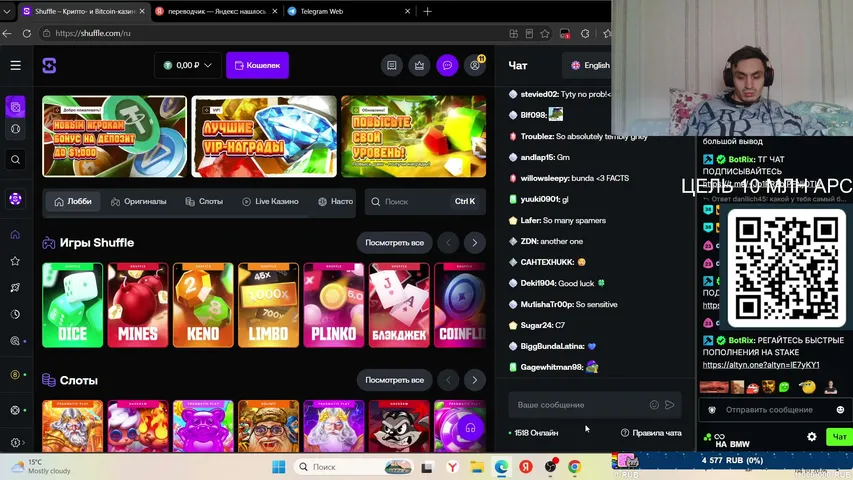Show next games in Игры Shuffle carousel
853x480 pixels.
474,243
